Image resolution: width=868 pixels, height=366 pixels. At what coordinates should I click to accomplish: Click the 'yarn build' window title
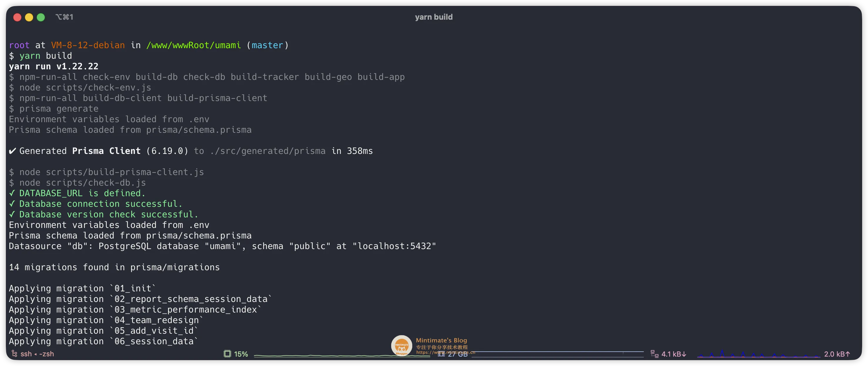coord(434,17)
